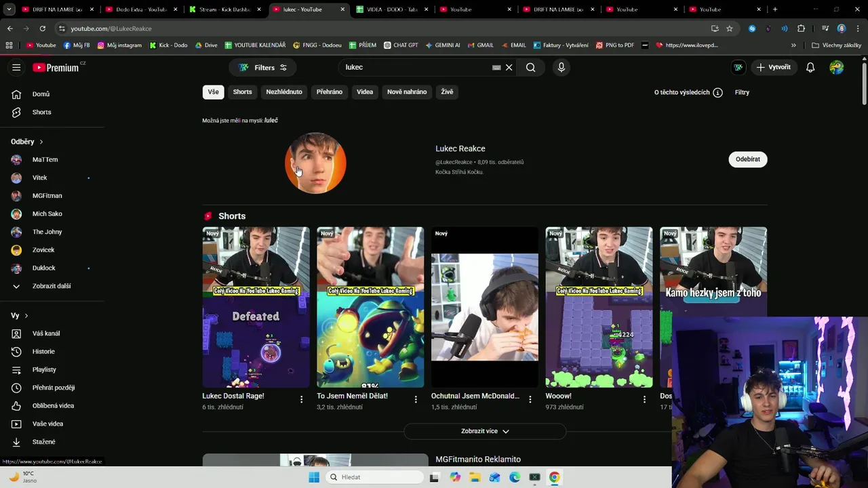Switch to the Stream - Kick Dashboard tab
This screenshot has width=868, height=488.
224,9
